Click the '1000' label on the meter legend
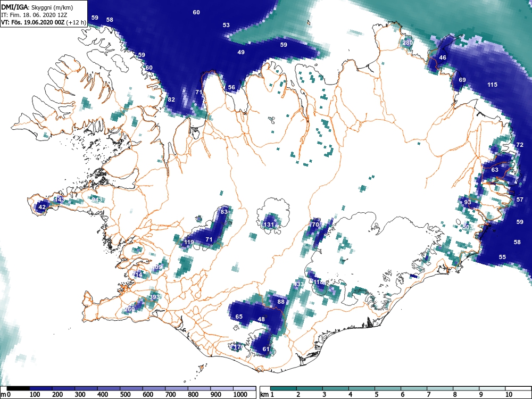Image resolution: width=532 pixels, height=399 pixels. pyautogui.click(x=240, y=395)
